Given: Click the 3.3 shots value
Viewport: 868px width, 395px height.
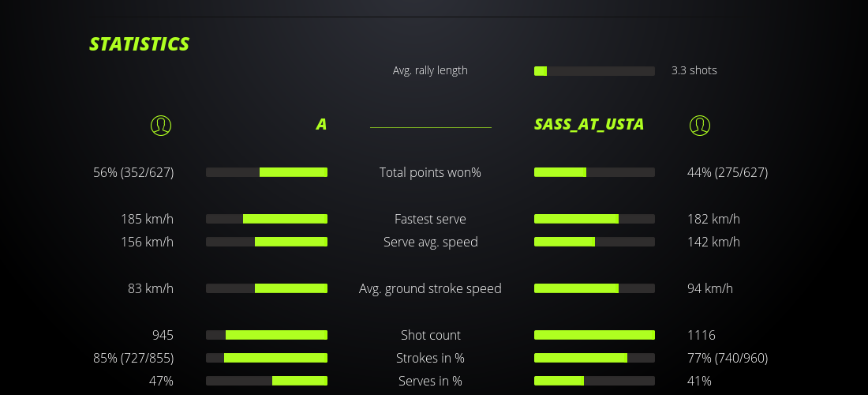Looking at the screenshot, I should tap(694, 70).
